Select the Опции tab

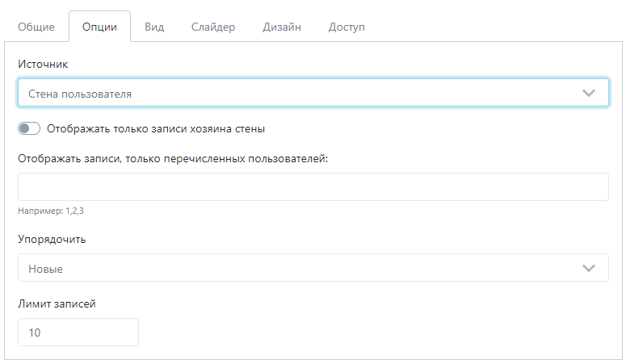(99, 27)
